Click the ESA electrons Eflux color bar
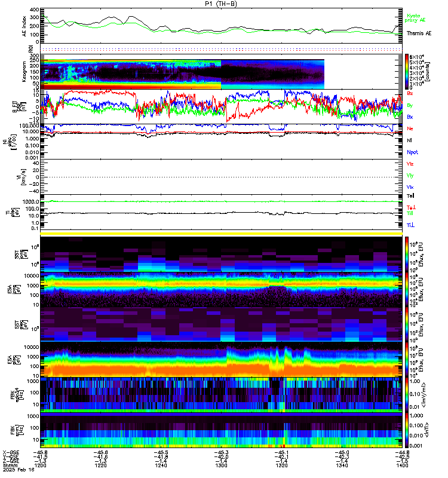This screenshot has width=448, height=478. (x=407, y=360)
